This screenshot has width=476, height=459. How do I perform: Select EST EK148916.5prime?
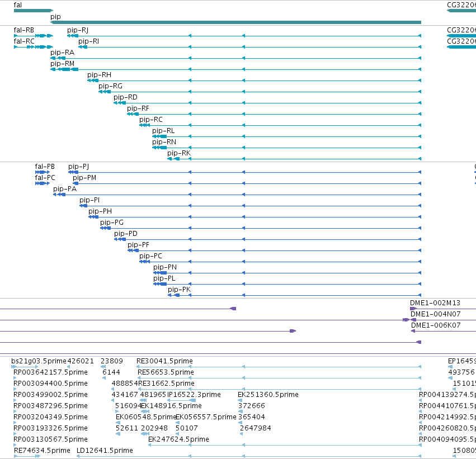(172, 406)
